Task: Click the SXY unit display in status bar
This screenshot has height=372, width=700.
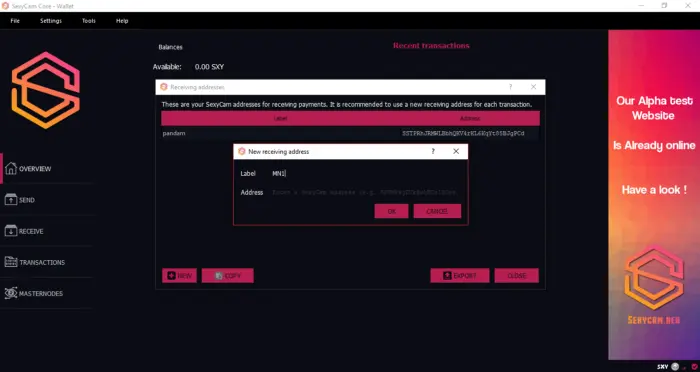Action: pyautogui.click(x=662, y=367)
